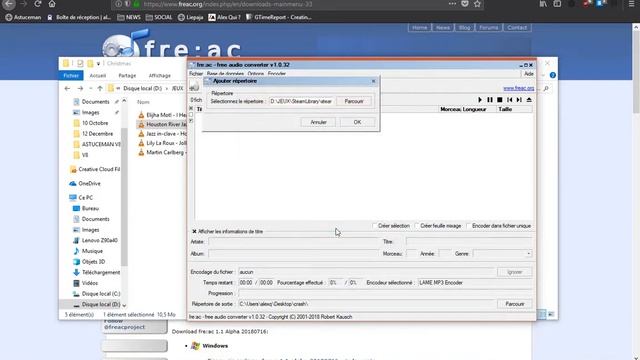Click the Répertoire de sortie path field
This screenshot has height=360, width=640.
[x=366, y=304]
